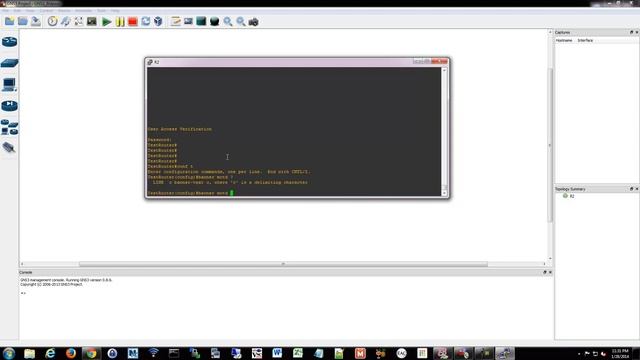Screen dimensions: 640x360
Task: Open a project with the folder icon
Action: (x=23, y=21)
